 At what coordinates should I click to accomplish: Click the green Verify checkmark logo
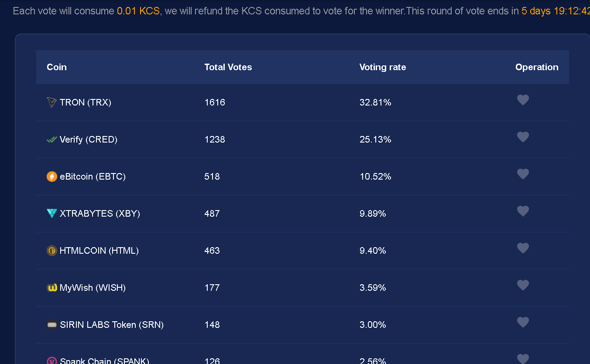[52, 139]
